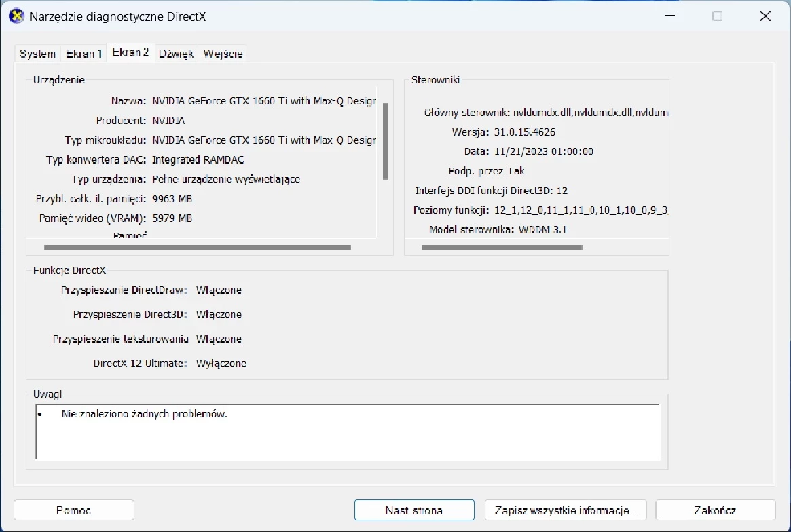Click the Poziomy funkcji 12_1 values

(581, 210)
